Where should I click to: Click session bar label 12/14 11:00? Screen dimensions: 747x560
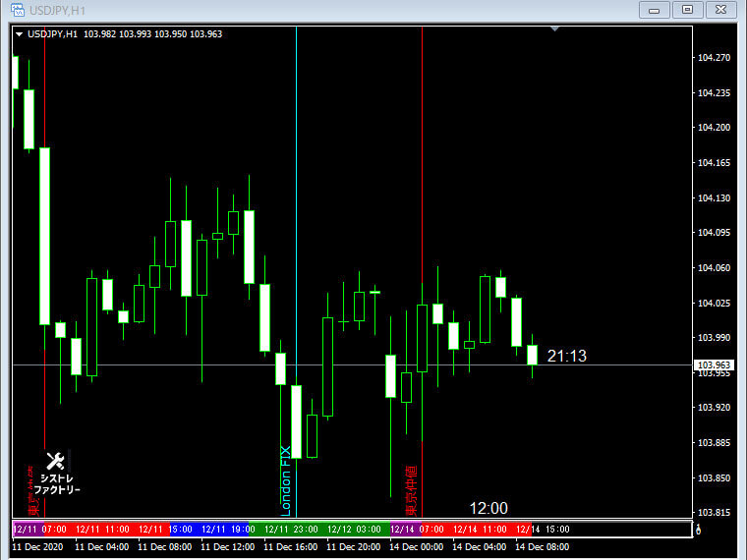click(480, 529)
